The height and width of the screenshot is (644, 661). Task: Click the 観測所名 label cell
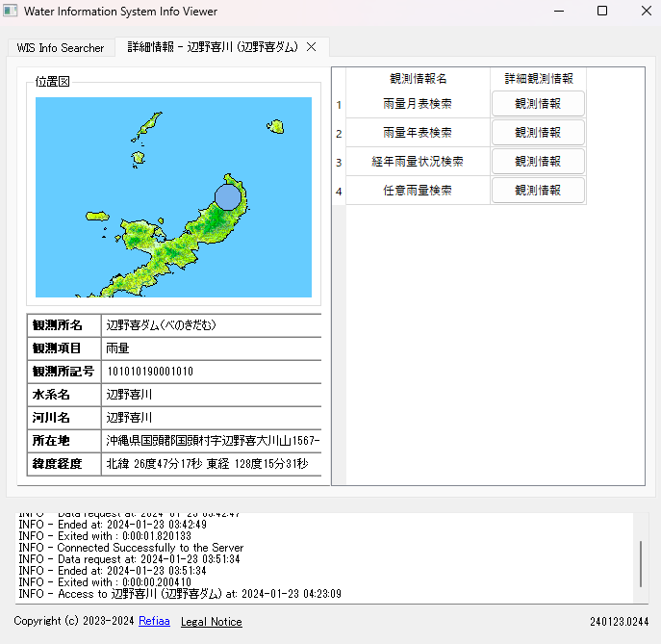point(64,325)
